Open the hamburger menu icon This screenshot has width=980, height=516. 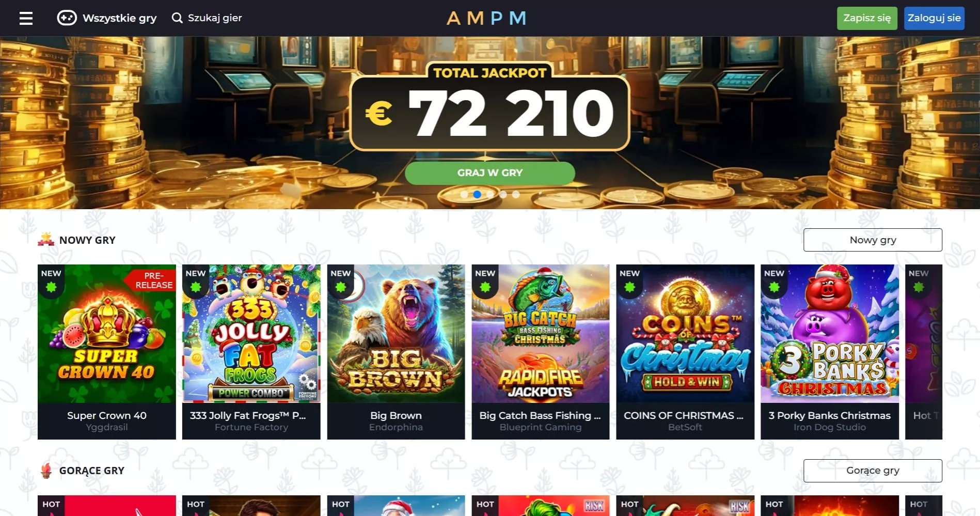[x=26, y=19]
